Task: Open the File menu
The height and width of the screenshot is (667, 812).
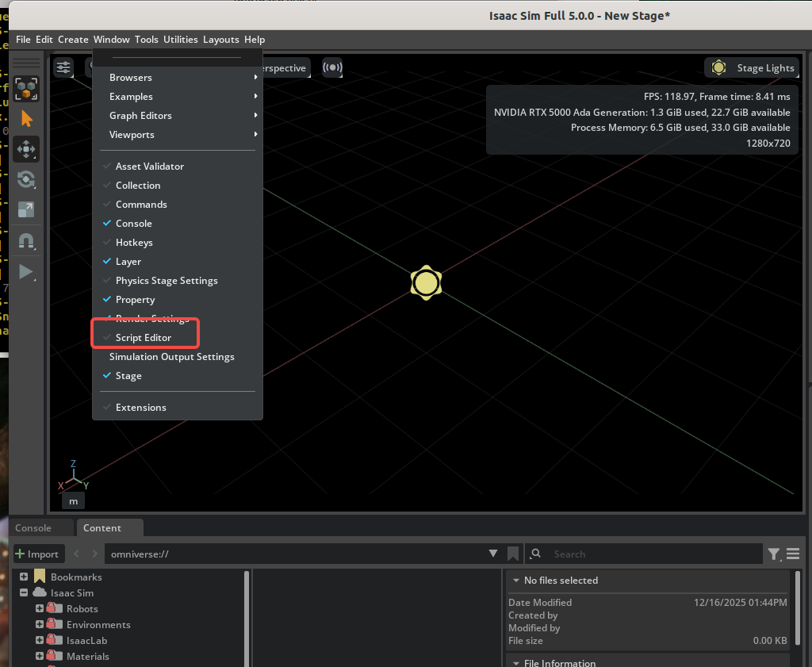Action: pyautogui.click(x=23, y=40)
